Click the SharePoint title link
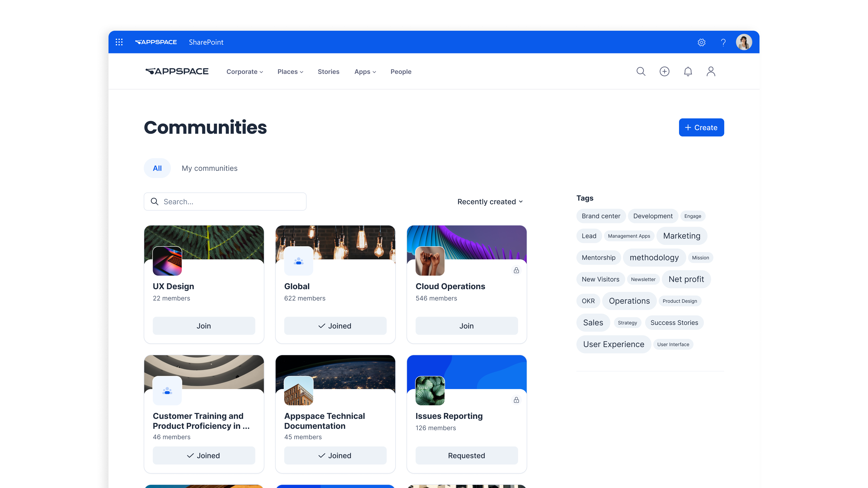Image resolution: width=868 pixels, height=488 pixels. (206, 42)
